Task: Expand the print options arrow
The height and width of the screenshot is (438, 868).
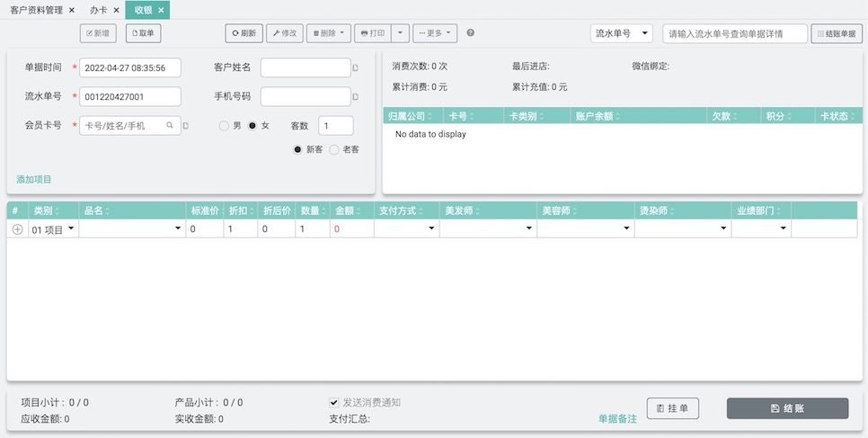Action: 400,33
